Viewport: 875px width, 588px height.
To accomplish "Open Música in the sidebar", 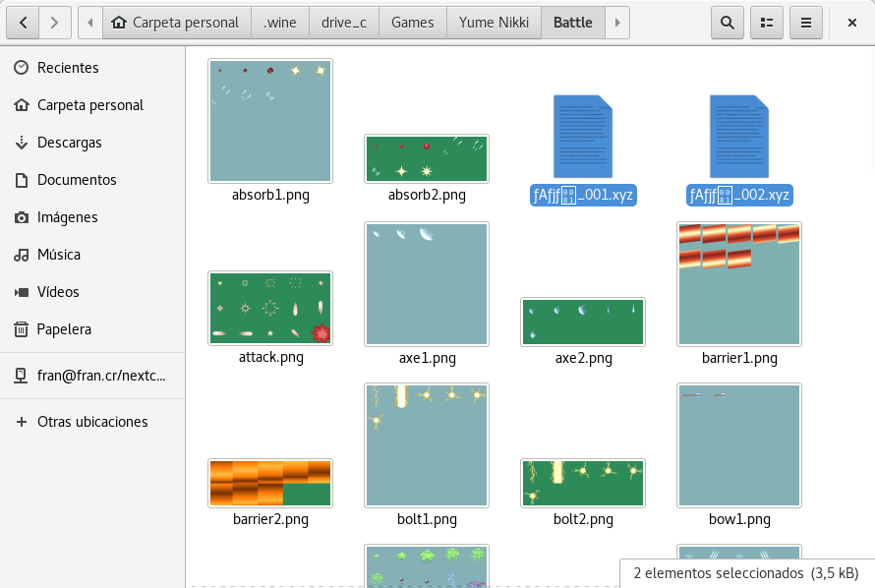I will [92, 255].
